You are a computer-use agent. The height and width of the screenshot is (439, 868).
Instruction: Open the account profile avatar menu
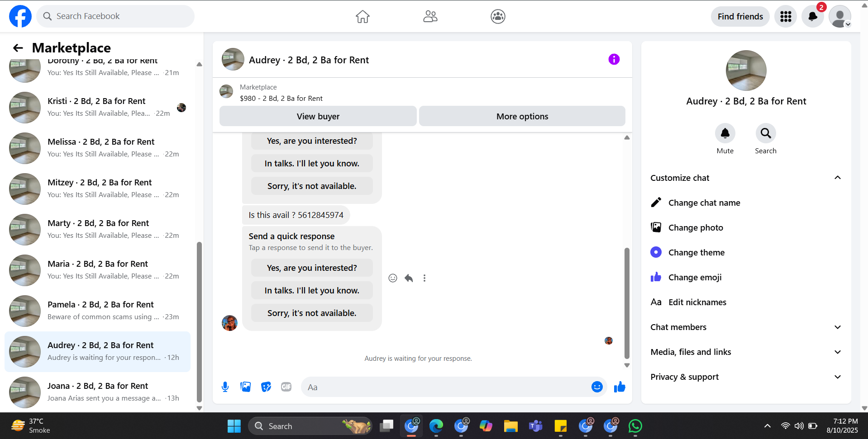[x=840, y=17]
